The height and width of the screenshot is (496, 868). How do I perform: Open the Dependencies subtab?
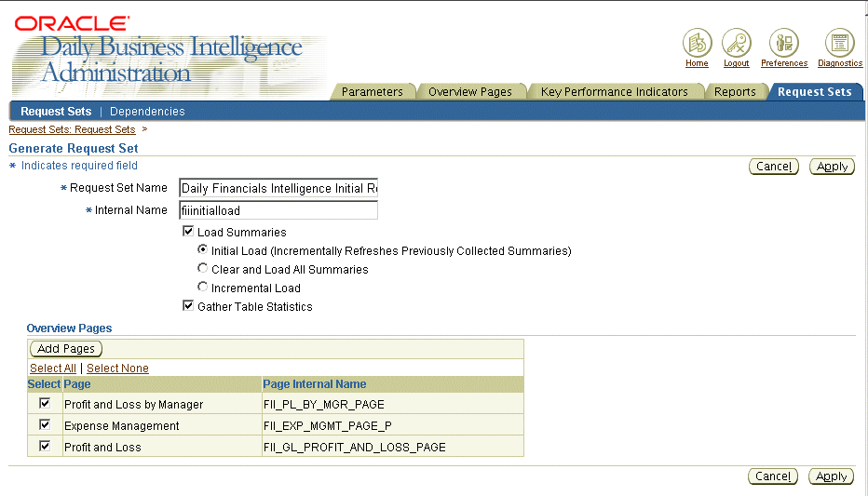coord(147,111)
